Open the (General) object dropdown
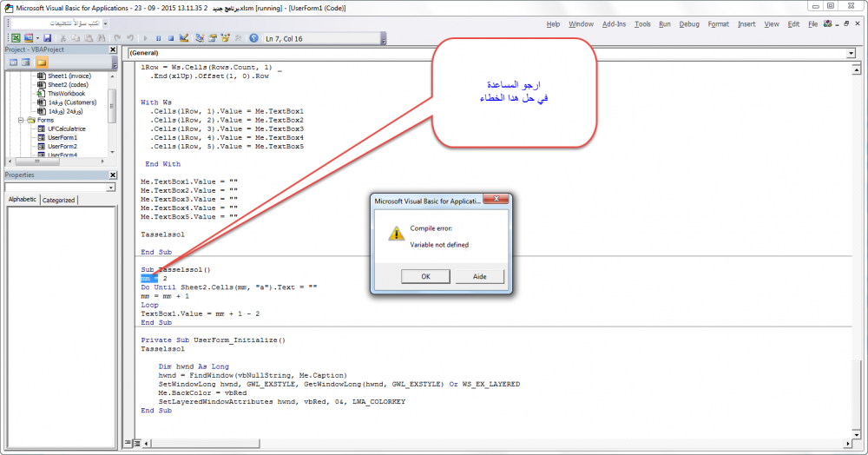Viewport: 868px width, 455px height. pos(851,53)
